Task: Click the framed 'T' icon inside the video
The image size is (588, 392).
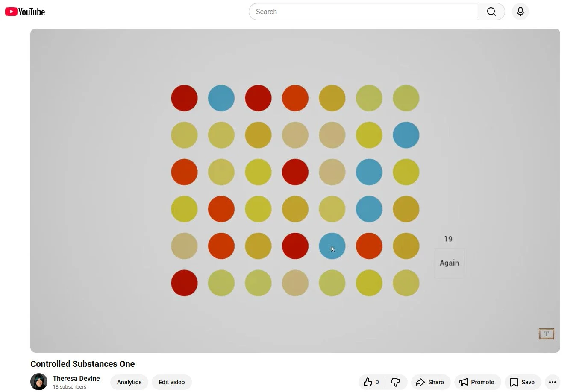Action: click(546, 333)
